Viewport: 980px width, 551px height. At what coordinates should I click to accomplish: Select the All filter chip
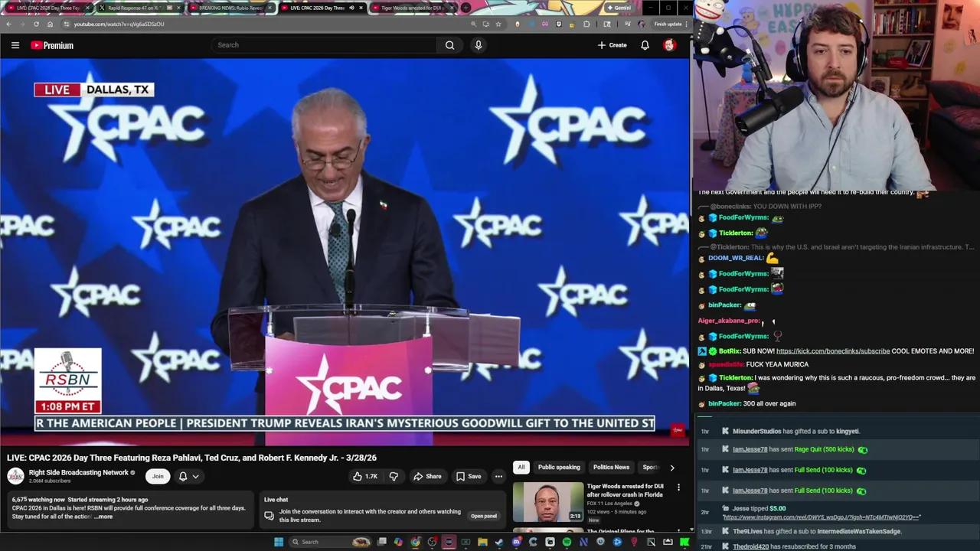point(521,467)
